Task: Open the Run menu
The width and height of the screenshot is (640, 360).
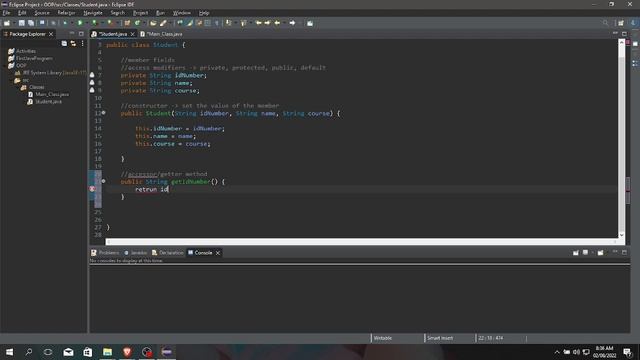Action: tap(160, 13)
